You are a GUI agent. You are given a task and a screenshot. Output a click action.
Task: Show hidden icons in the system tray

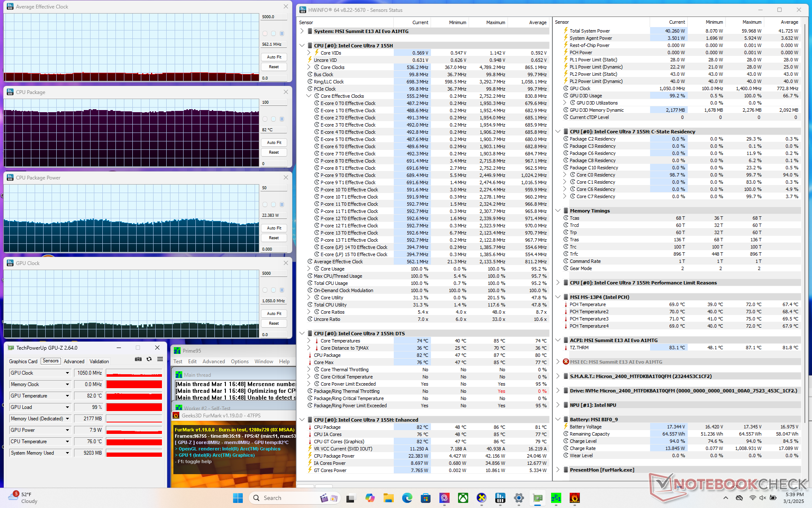(x=726, y=498)
